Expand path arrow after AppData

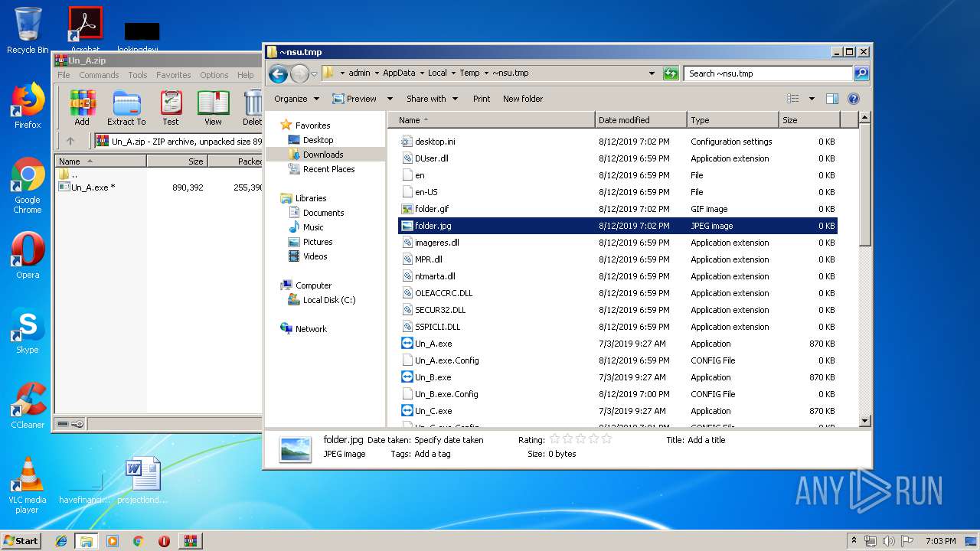pyautogui.click(x=422, y=73)
